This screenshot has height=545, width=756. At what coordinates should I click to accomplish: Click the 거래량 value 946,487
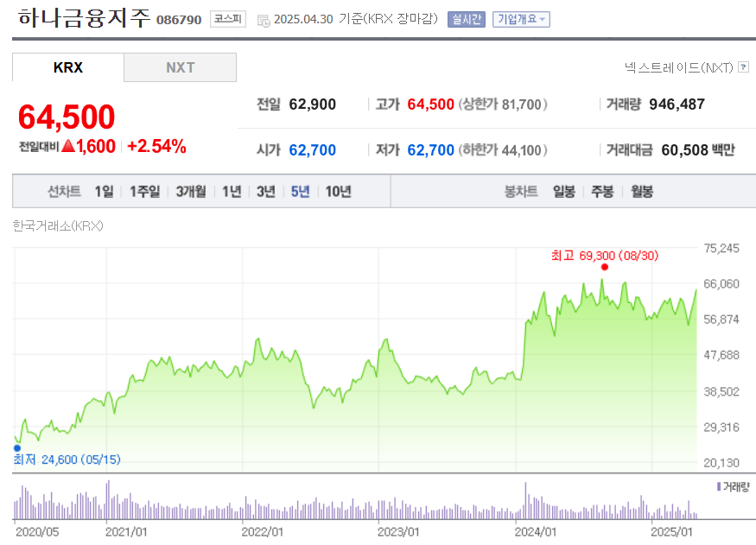[x=677, y=105]
